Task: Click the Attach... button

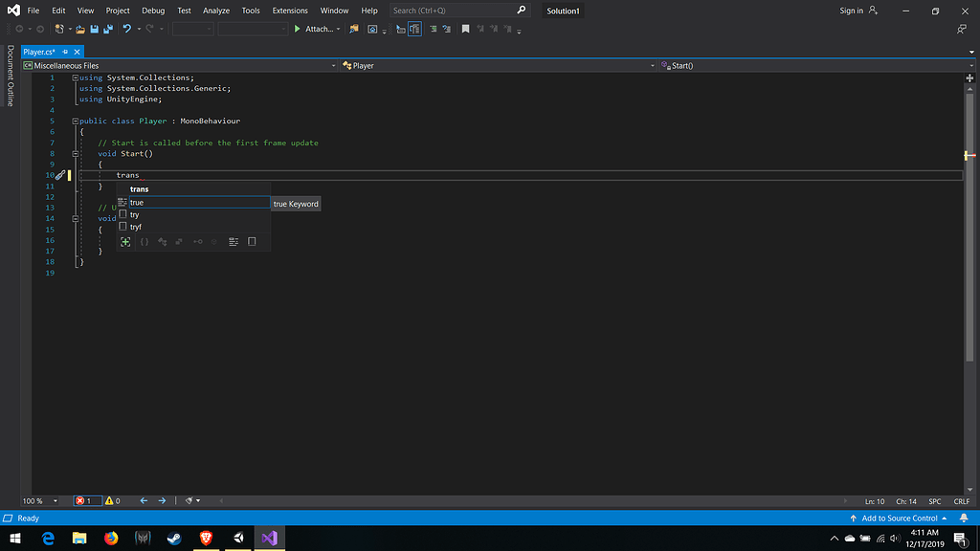Action: pyautogui.click(x=320, y=29)
